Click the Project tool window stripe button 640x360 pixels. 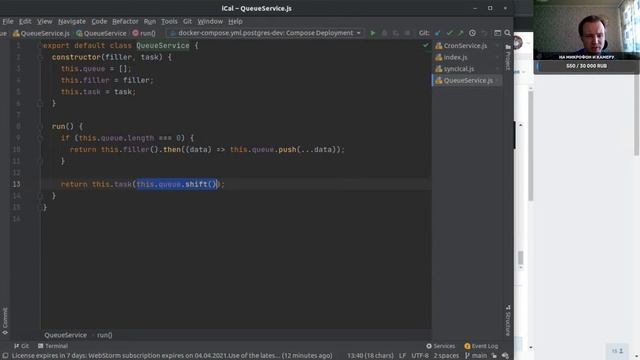tap(508, 57)
